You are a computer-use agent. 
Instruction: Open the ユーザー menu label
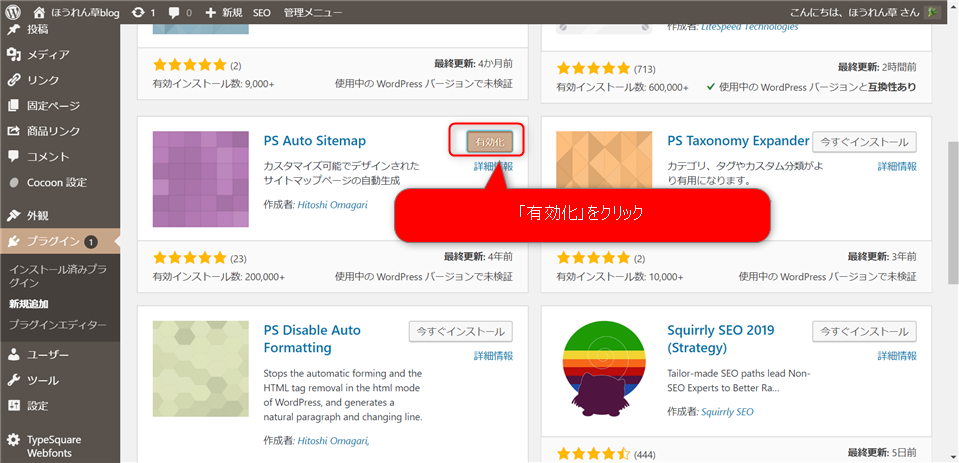48,355
